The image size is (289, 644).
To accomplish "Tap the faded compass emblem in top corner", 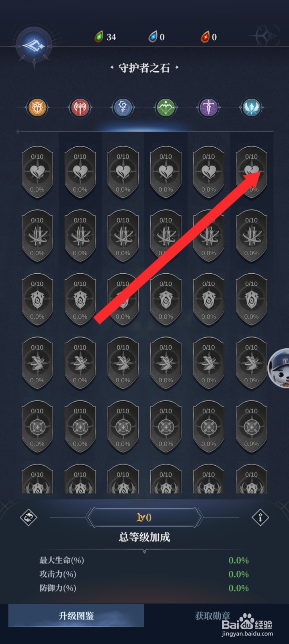I will (x=266, y=36).
